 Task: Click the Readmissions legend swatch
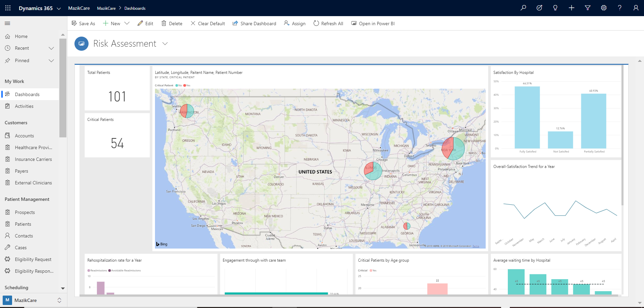[x=89, y=270]
